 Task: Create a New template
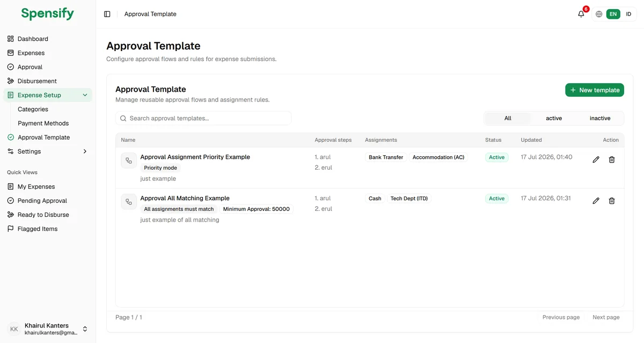[x=595, y=90]
